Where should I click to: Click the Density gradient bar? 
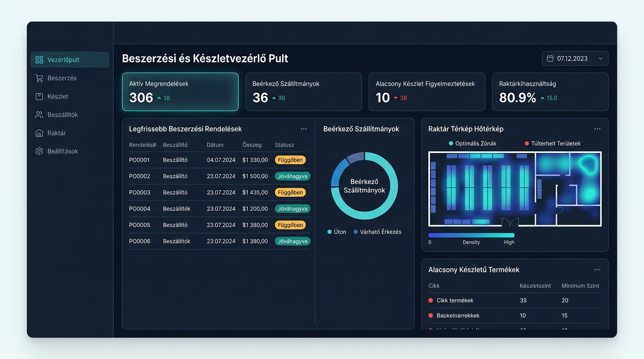pyautogui.click(x=471, y=236)
